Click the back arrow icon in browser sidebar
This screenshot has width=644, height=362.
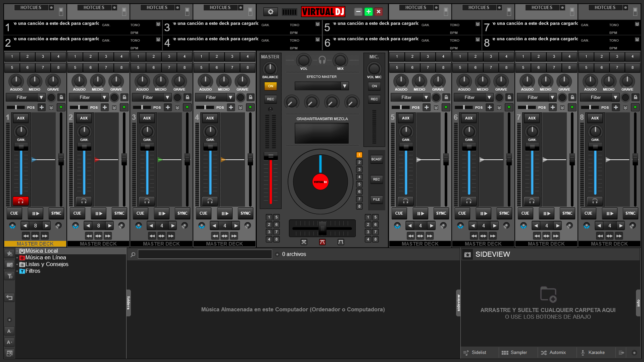[x=9, y=297]
